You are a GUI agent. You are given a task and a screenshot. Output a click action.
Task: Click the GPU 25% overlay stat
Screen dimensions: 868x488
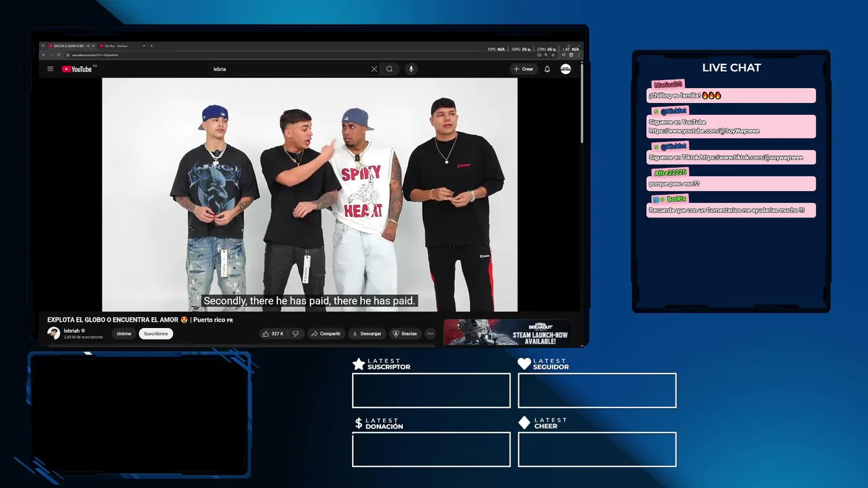click(x=521, y=49)
